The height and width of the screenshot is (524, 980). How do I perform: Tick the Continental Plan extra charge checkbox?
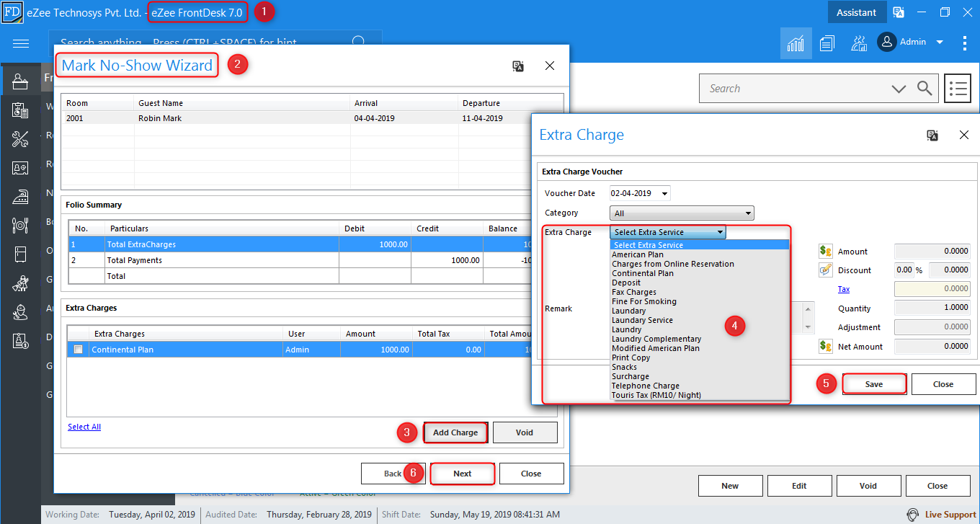click(78, 350)
